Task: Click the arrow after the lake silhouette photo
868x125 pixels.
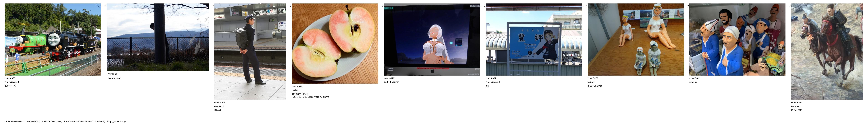Action: tap(211, 6)
